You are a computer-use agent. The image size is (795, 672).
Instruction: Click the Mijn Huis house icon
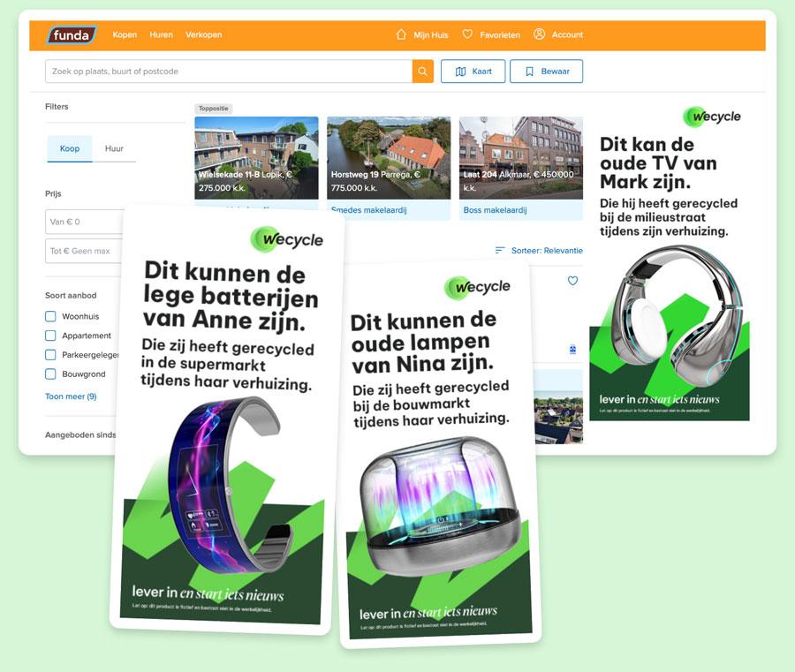[401, 34]
